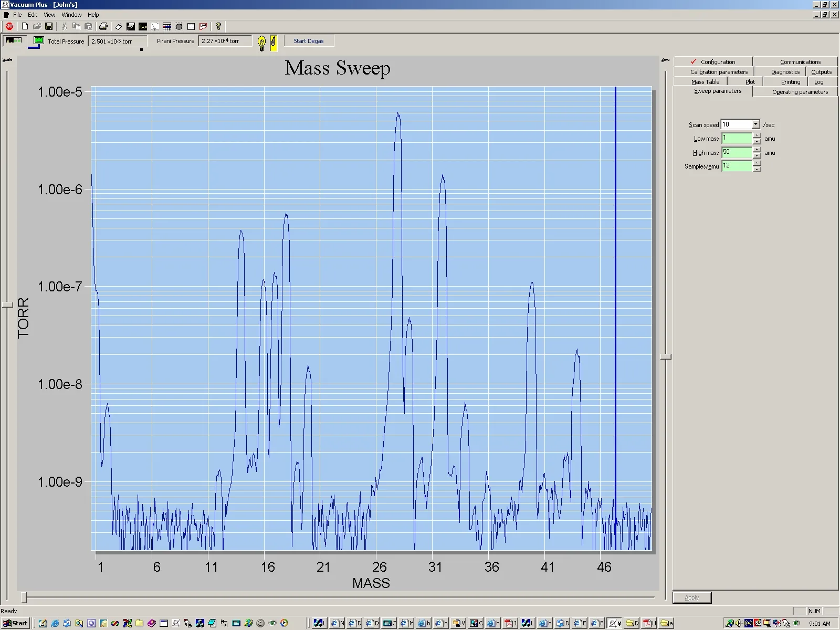Open the Window menu
The height and width of the screenshot is (630, 840).
click(x=71, y=15)
